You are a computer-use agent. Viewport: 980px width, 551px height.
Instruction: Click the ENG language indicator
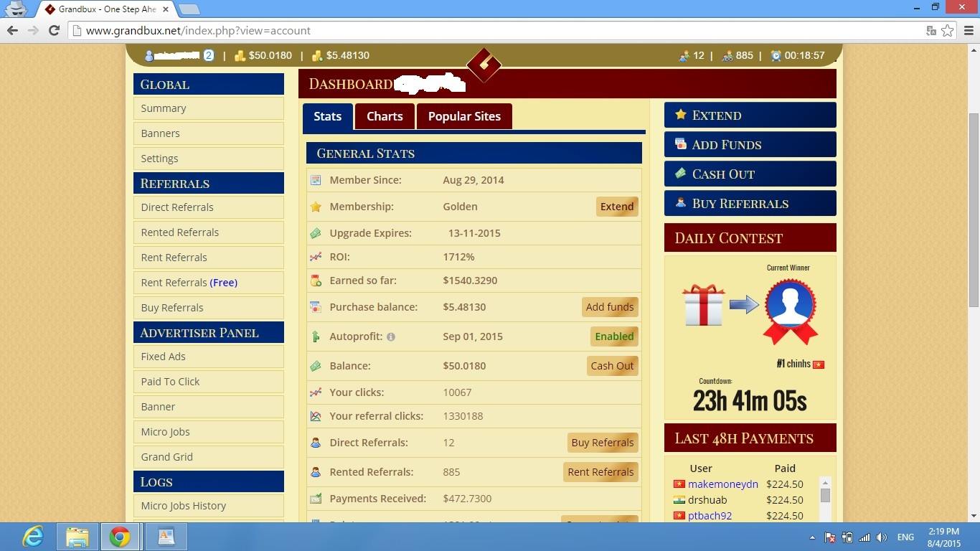905,537
